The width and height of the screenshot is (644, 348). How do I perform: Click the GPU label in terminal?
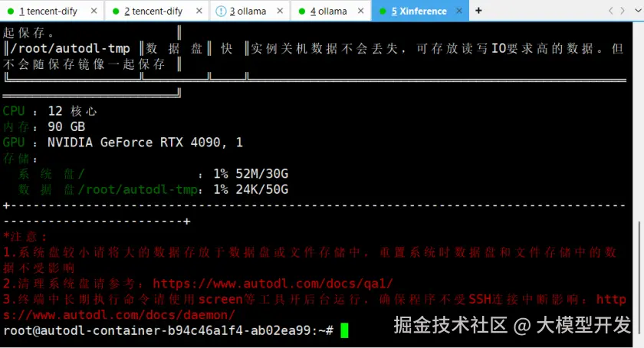coord(14,142)
